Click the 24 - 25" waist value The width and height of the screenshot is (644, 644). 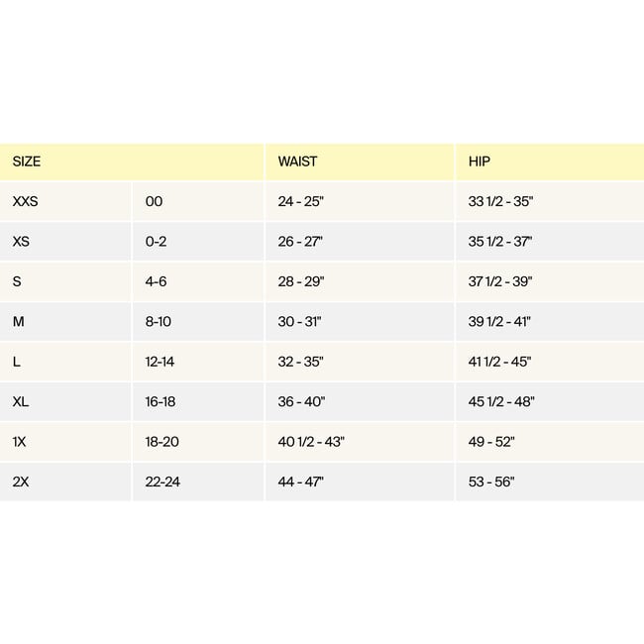pyautogui.click(x=300, y=201)
